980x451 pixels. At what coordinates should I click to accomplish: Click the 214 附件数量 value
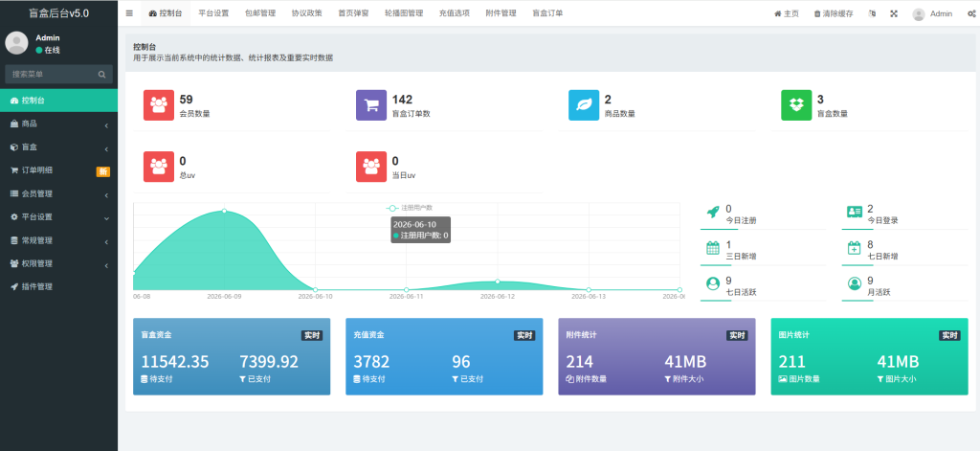click(579, 362)
